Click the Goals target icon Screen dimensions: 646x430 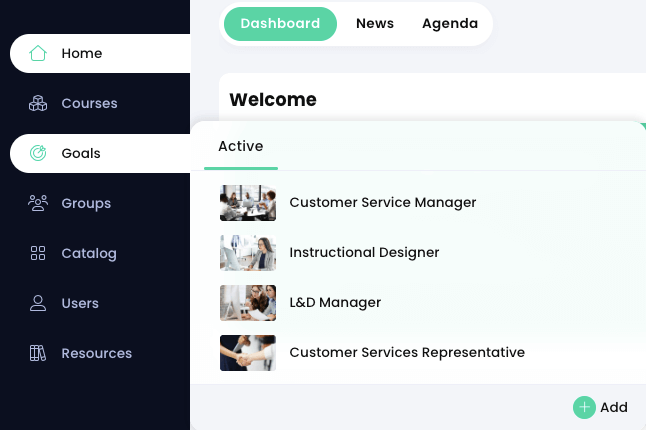coord(37,153)
